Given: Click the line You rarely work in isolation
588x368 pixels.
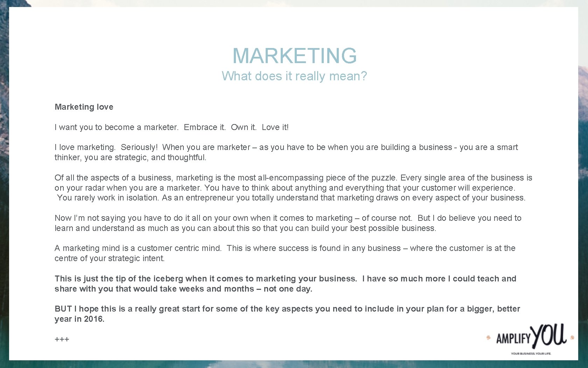Looking at the screenshot, I should [291, 198].
